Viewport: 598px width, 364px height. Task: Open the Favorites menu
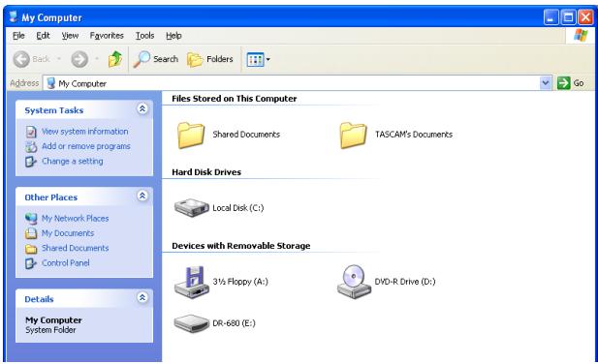[107, 36]
